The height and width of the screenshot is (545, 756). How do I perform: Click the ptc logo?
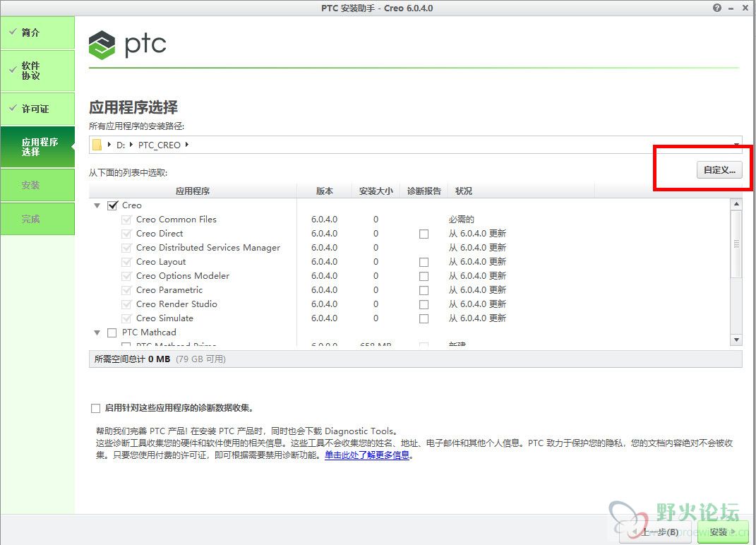click(x=128, y=45)
